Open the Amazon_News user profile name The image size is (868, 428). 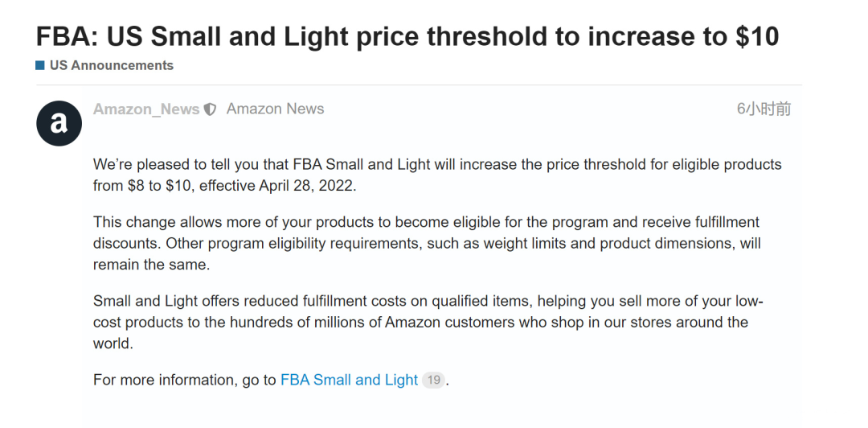146,109
